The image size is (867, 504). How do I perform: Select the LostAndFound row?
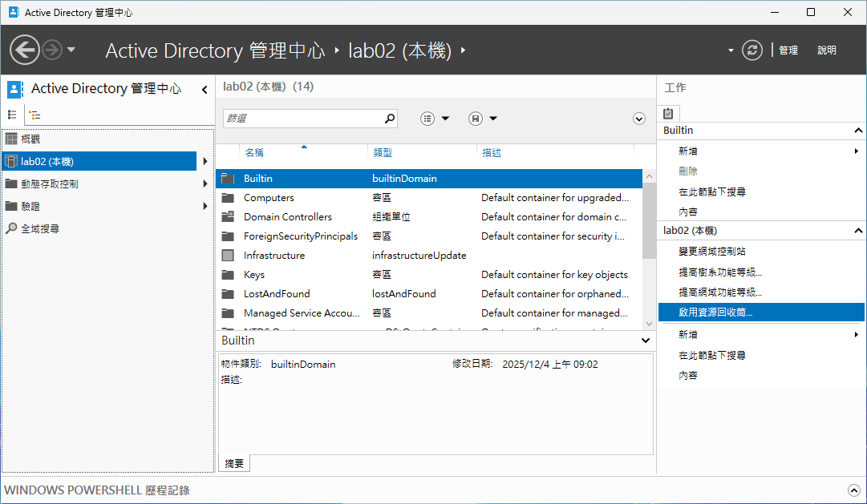point(429,294)
